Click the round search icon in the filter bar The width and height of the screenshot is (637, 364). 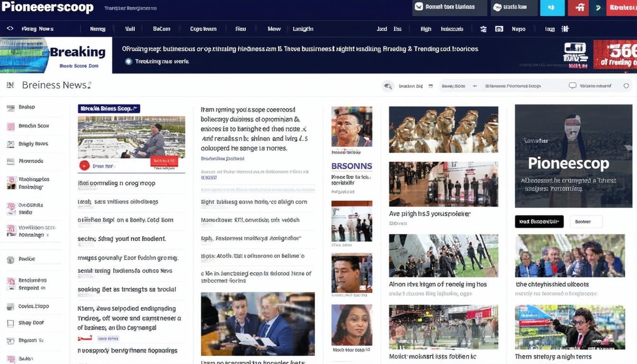(388, 86)
